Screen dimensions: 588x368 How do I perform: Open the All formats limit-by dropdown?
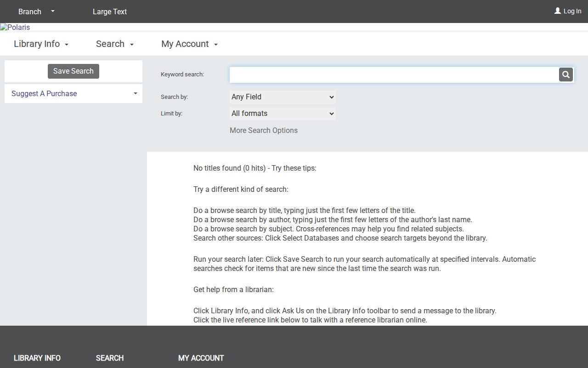283,114
